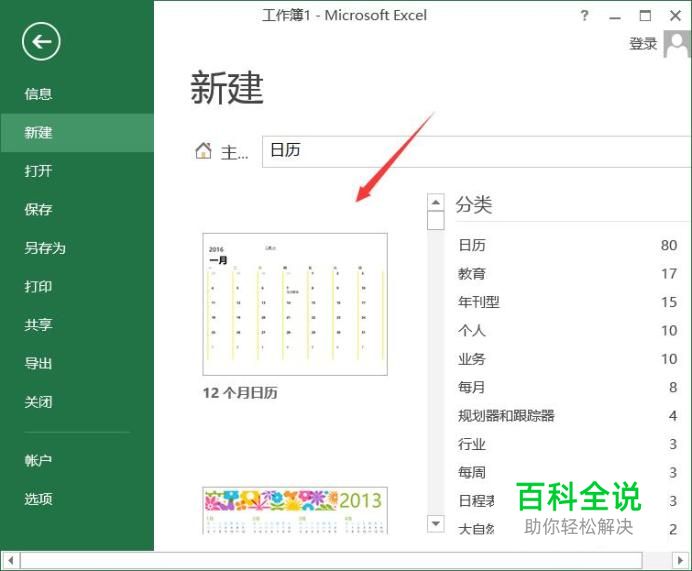Click the category list scrollbar thumb
This screenshot has width=692, height=571.
[436, 221]
